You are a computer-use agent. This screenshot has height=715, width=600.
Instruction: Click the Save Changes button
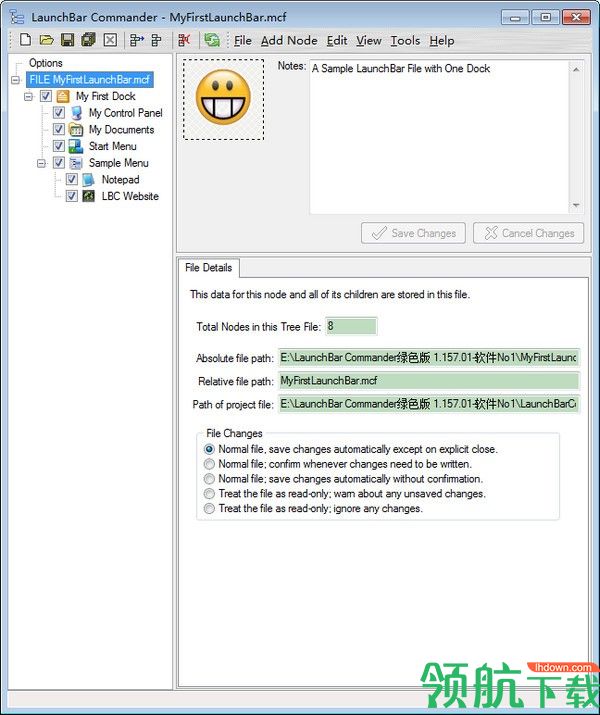pos(413,233)
